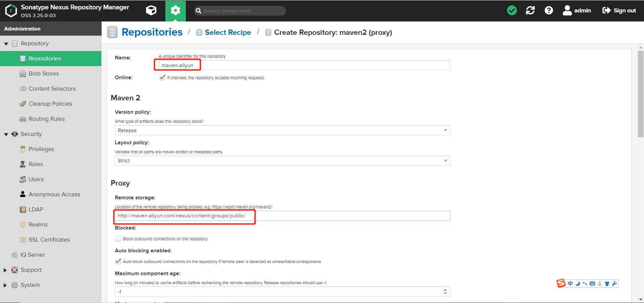Go to Repositories breadcrumb link

pyautogui.click(x=152, y=32)
